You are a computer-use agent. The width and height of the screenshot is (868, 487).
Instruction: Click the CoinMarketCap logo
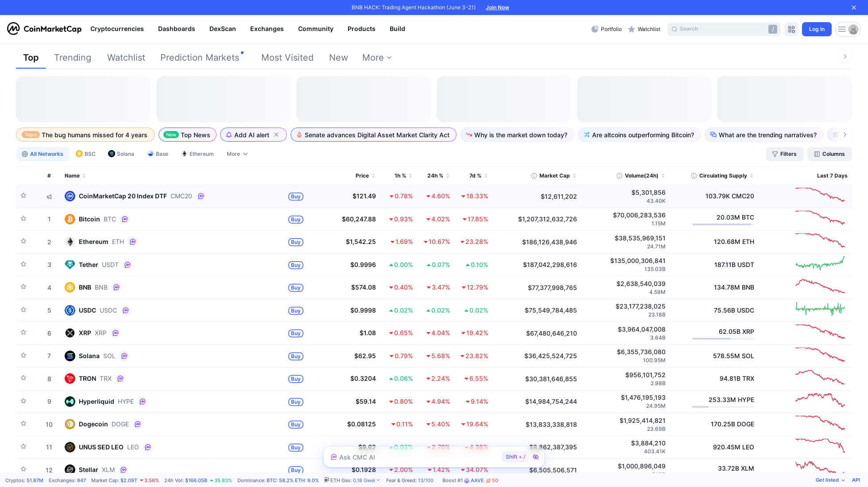point(44,29)
